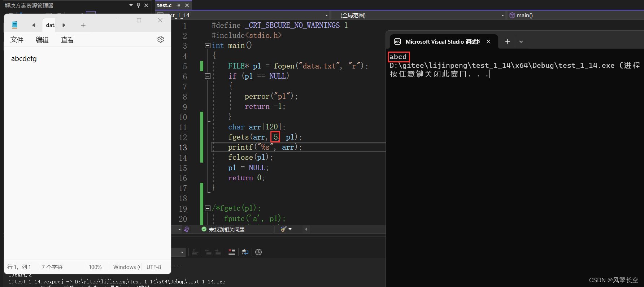Pin the test.c editor tab
The width and height of the screenshot is (644, 287).
coord(178,5)
